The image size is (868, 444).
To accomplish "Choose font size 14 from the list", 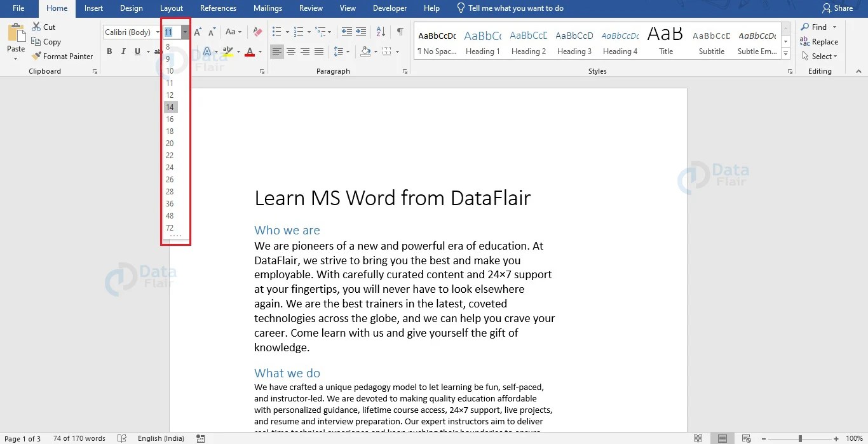I will pyautogui.click(x=171, y=107).
